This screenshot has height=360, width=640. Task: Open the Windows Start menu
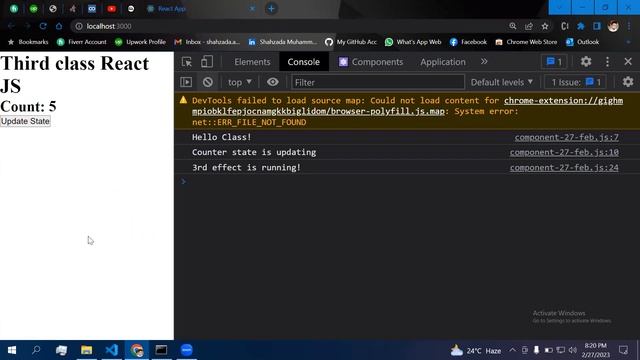pos(12,350)
